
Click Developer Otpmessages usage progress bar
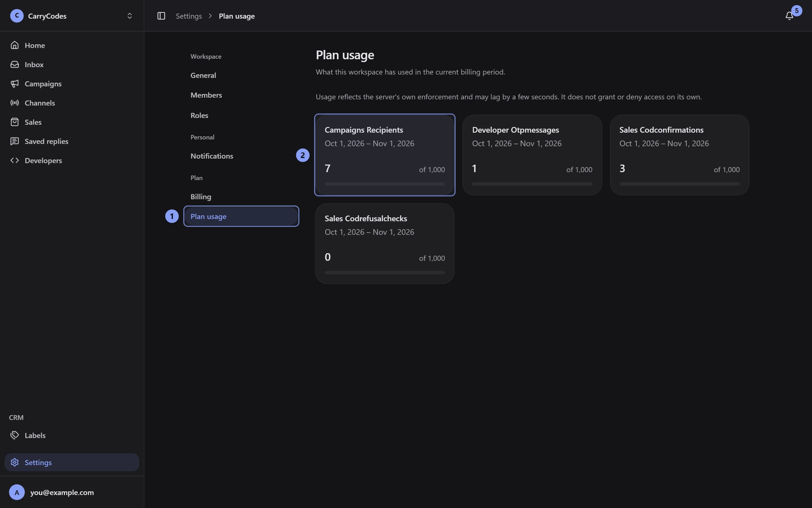click(x=532, y=184)
